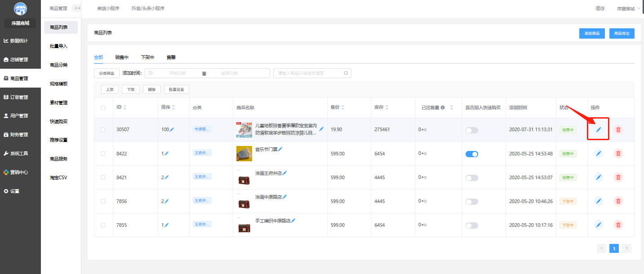Click 下架 batch button

point(130,89)
